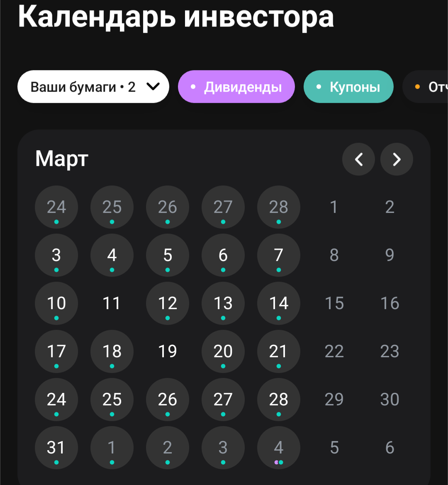Enable the Купоны filter chip

click(x=348, y=87)
